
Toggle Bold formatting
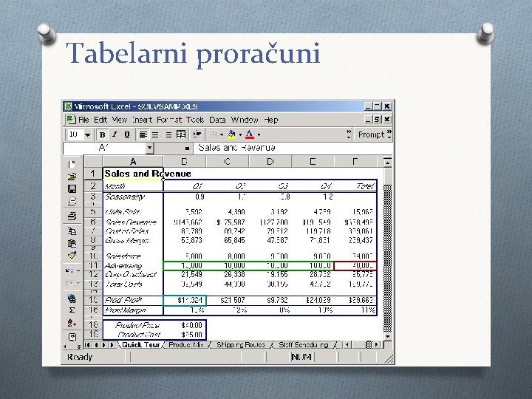(102, 134)
